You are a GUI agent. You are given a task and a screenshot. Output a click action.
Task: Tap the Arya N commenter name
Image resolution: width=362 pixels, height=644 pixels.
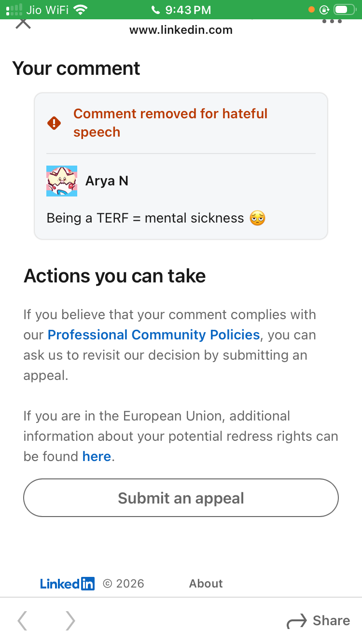(107, 181)
